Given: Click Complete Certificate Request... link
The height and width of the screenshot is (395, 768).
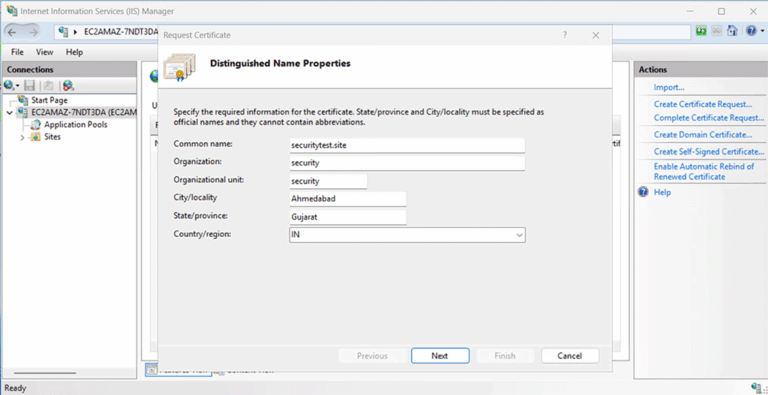Looking at the screenshot, I should click(709, 118).
